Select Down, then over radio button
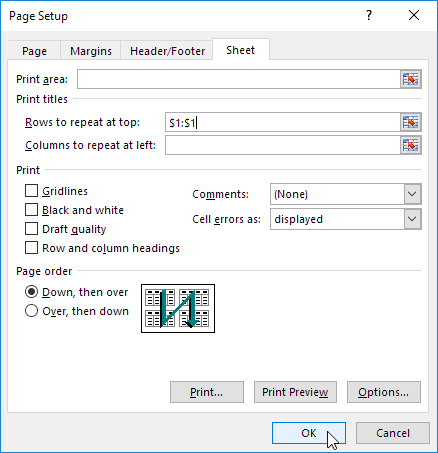The image size is (438, 453). (x=31, y=292)
